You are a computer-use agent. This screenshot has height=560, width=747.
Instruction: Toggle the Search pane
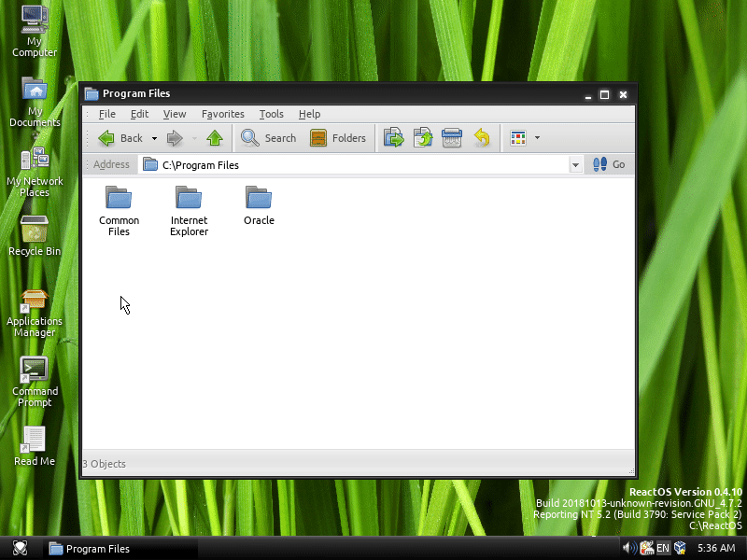[x=268, y=138]
